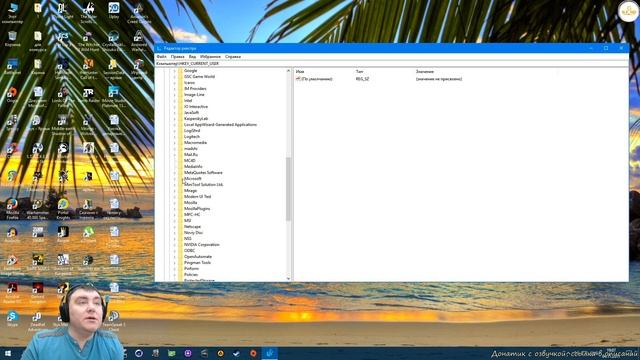Viewport: 640px width, 360px height.
Task: Select the JavaSoft registry key
Action: point(191,113)
